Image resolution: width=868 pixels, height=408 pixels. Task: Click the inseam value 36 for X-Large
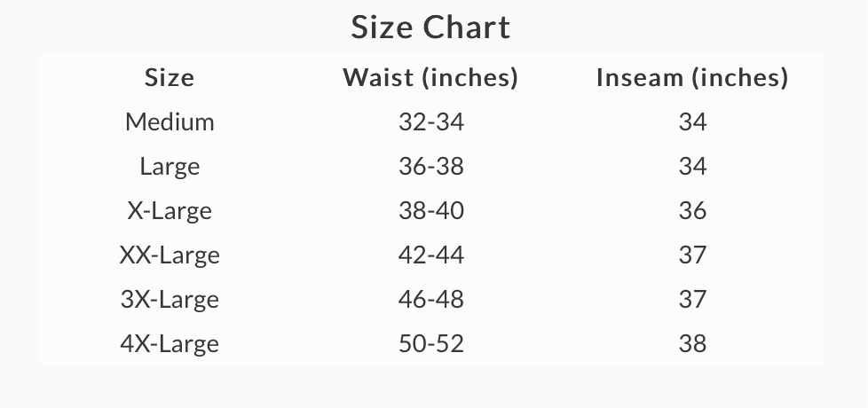[692, 210]
